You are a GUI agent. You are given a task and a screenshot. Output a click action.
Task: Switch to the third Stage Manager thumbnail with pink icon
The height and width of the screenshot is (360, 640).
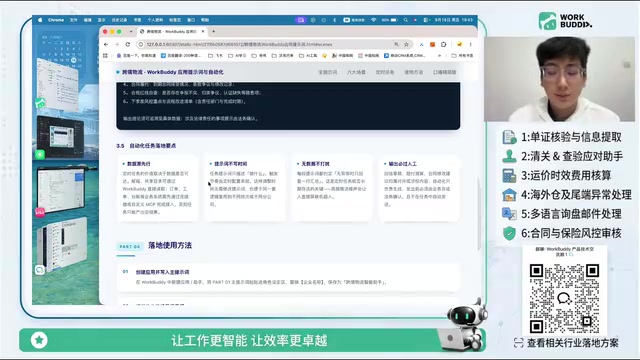60,191
